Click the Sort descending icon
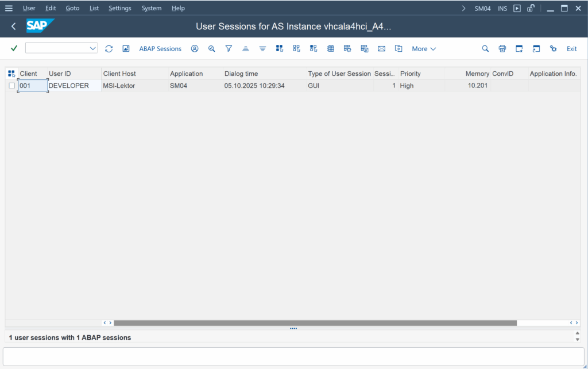Screen dimensions: 588x369 coord(262,49)
